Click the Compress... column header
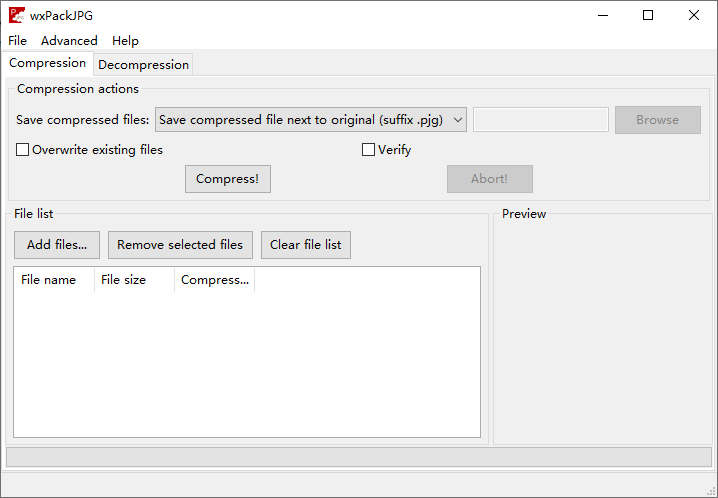Screen dimensions: 718x498 (x=215, y=280)
